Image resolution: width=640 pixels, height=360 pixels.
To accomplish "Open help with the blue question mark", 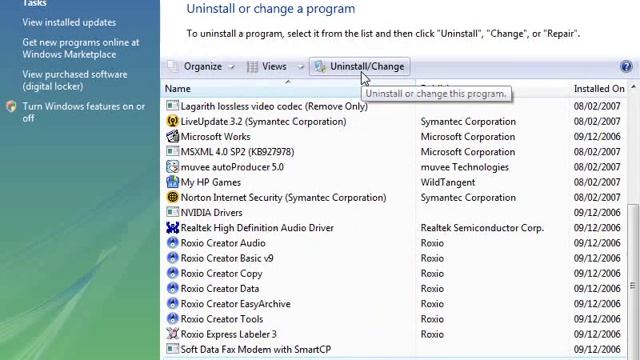I will coord(626,66).
